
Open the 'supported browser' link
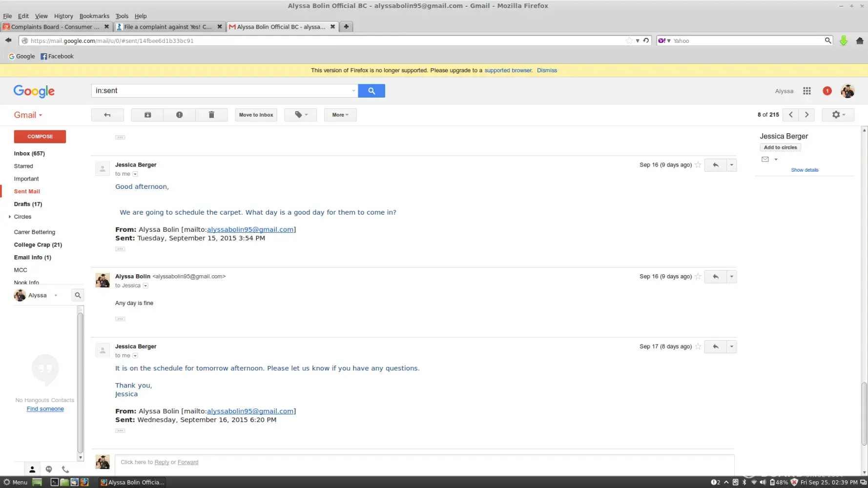pos(508,70)
